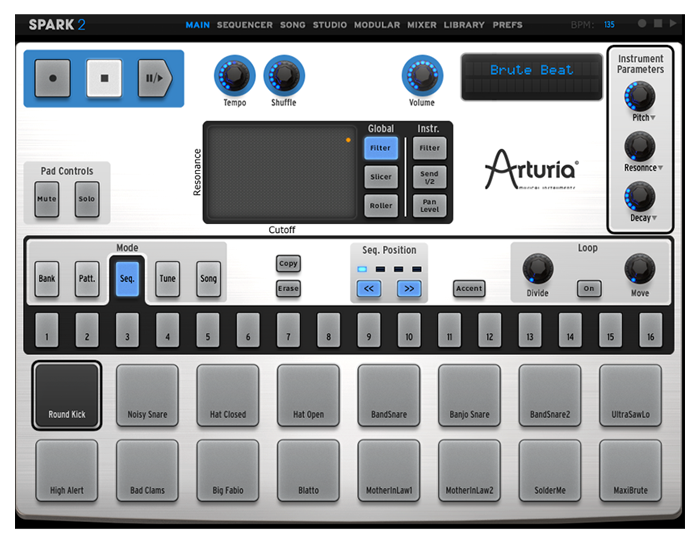
Task: Trigger the Noisy Snare pad
Action: pyautogui.click(x=147, y=395)
